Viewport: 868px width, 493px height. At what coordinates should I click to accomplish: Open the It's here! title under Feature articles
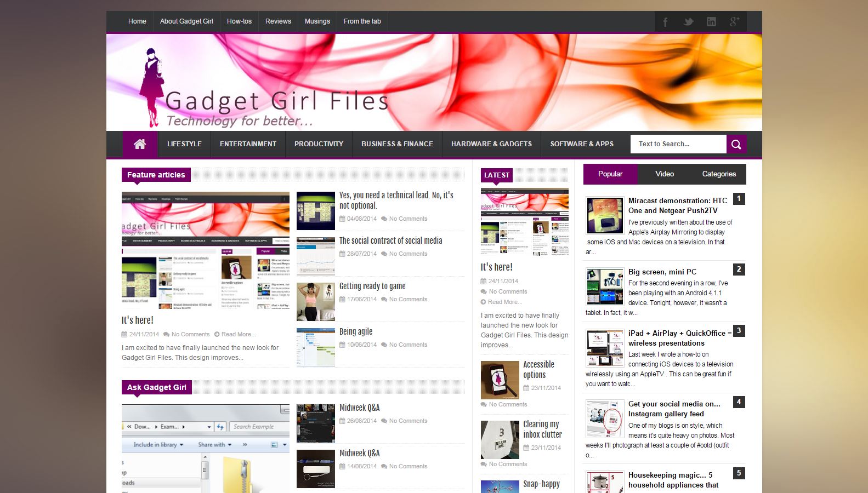pos(138,320)
